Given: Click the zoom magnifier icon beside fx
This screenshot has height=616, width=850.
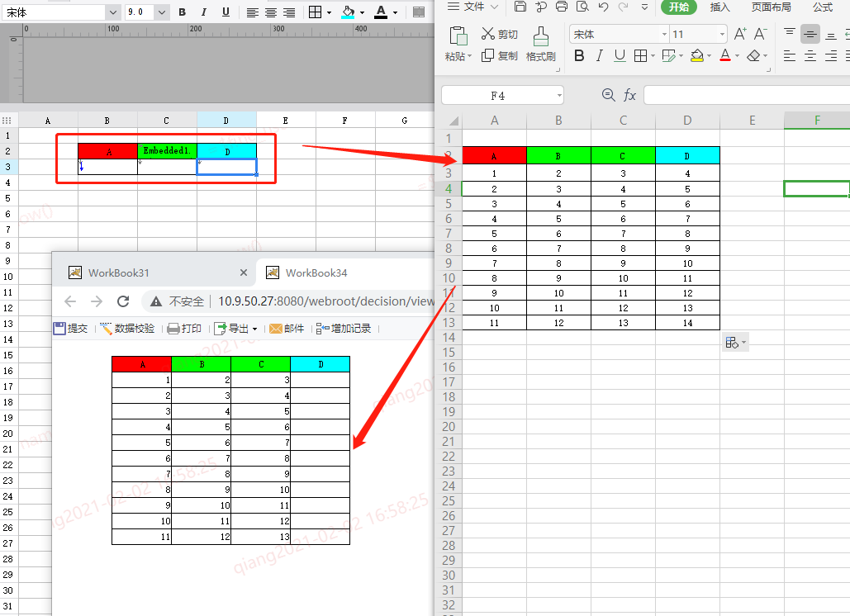Looking at the screenshot, I should (x=608, y=95).
